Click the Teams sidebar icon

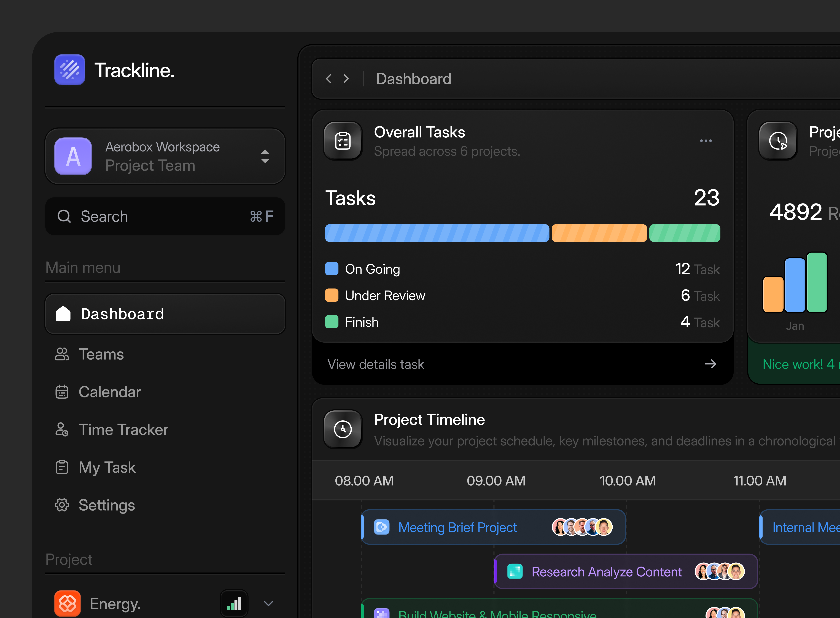click(62, 354)
